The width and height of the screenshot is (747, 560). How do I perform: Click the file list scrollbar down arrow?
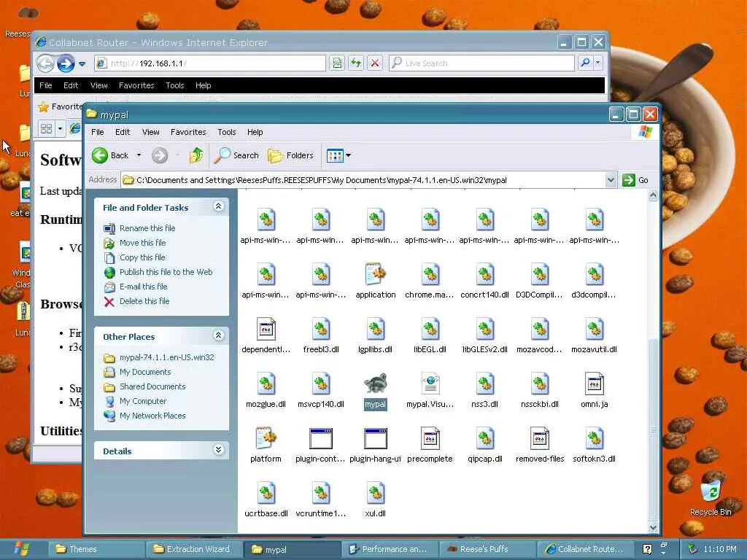653,527
